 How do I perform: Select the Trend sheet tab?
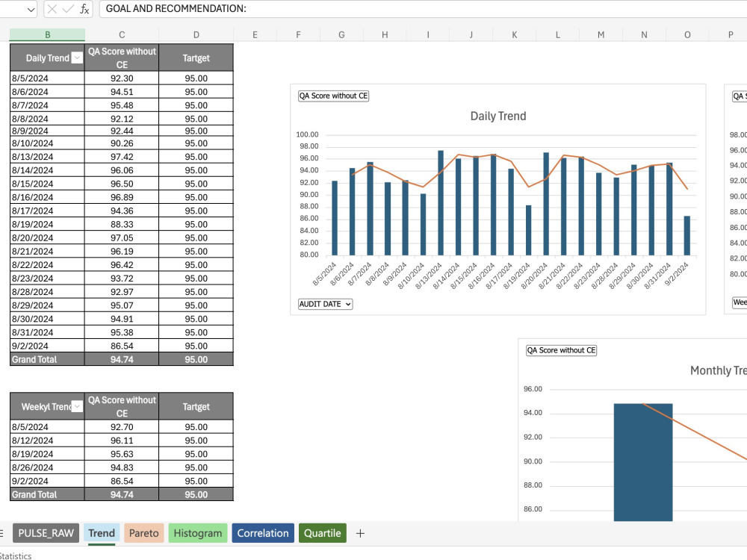click(x=102, y=533)
